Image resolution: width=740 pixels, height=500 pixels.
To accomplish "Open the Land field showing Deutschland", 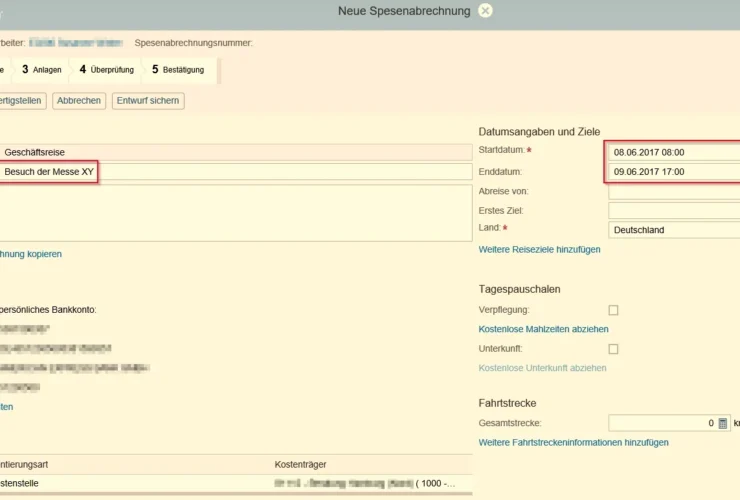I will pyautogui.click(x=673, y=230).
